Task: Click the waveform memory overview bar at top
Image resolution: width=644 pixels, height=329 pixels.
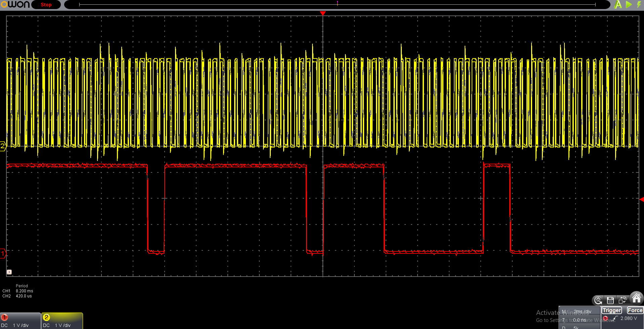Action: 337,5
